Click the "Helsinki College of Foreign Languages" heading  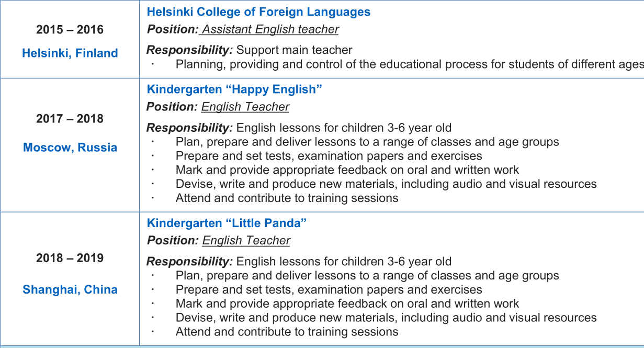tap(258, 12)
